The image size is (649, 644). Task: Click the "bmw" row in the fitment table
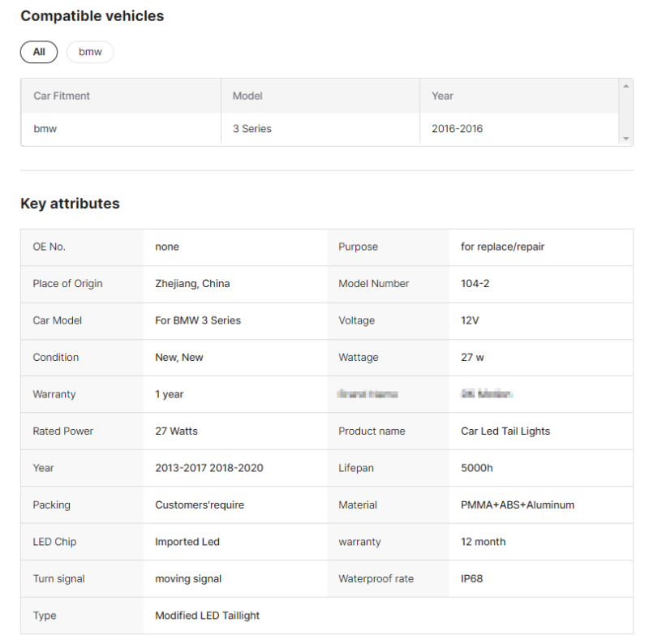point(45,129)
